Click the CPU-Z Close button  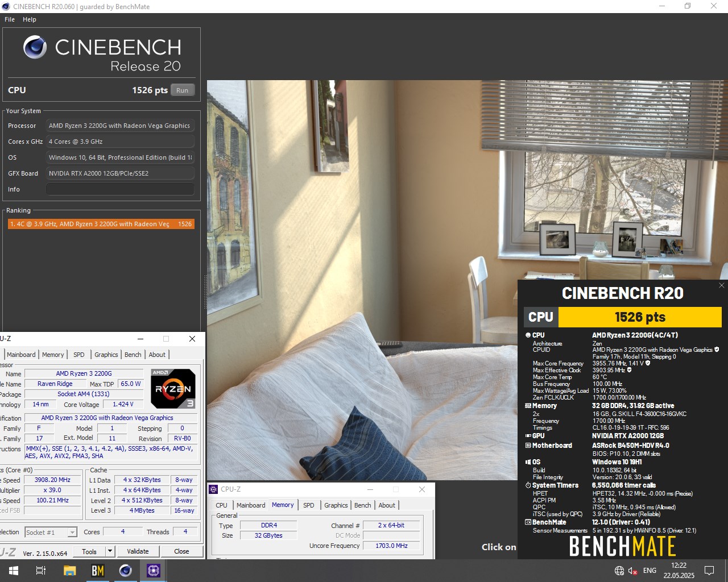click(181, 551)
